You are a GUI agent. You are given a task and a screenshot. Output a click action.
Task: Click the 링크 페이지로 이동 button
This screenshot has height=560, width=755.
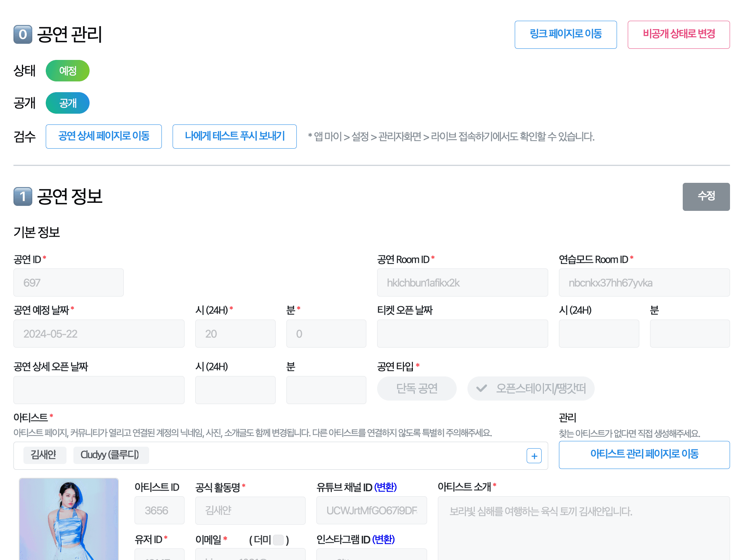click(565, 35)
